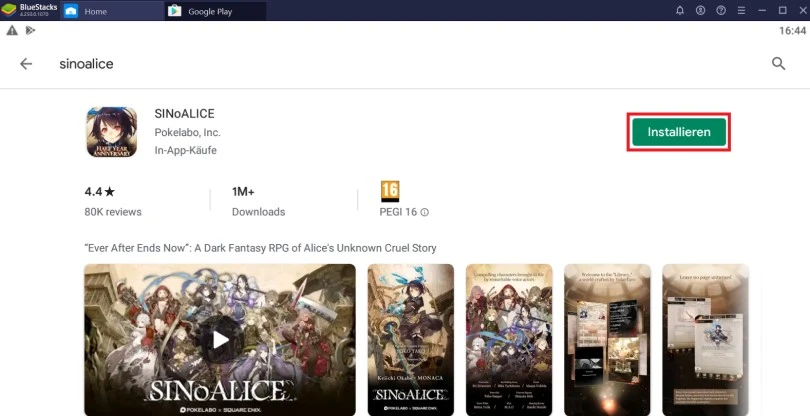810x416 pixels.
Task: Open the Welcome to the Library screenshot
Action: click(607, 340)
